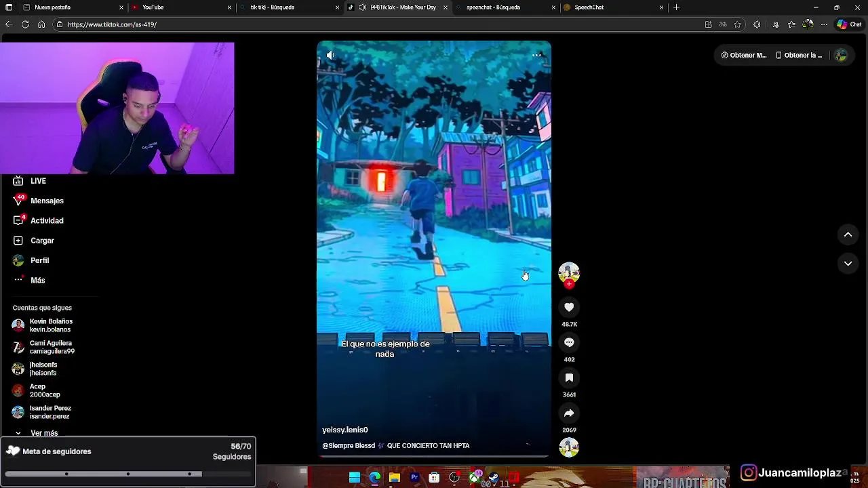Image resolution: width=868 pixels, height=488 pixels.
Task: Follow creator via red plus on avatar
Action: point(569,284)
